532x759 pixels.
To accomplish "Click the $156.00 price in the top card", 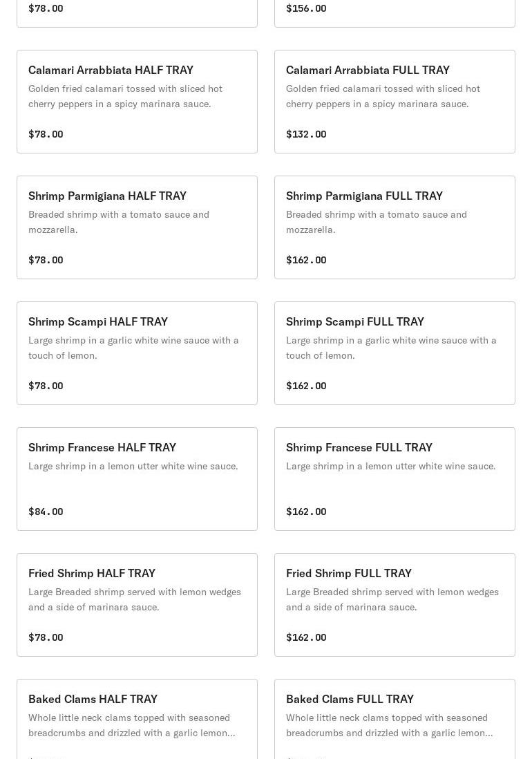I will point(306,8).
